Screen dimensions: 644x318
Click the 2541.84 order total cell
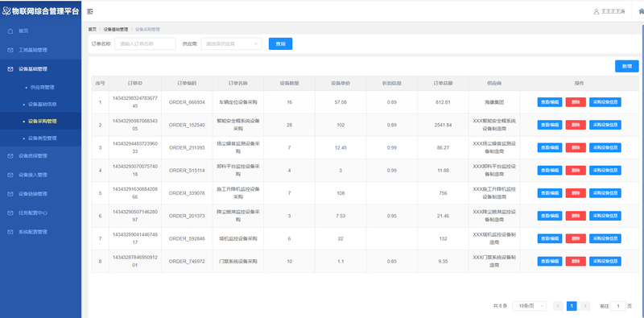click(444, 125)
